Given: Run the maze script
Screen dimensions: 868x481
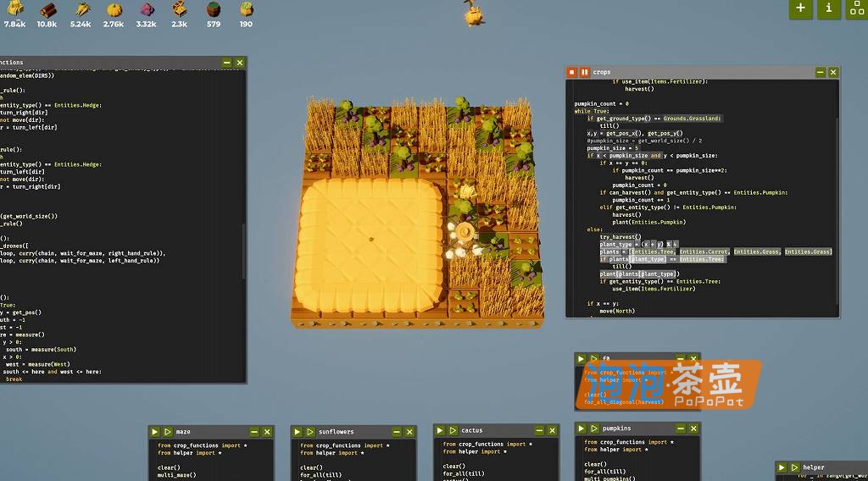Looking at the screenshot, I should 155,432.
